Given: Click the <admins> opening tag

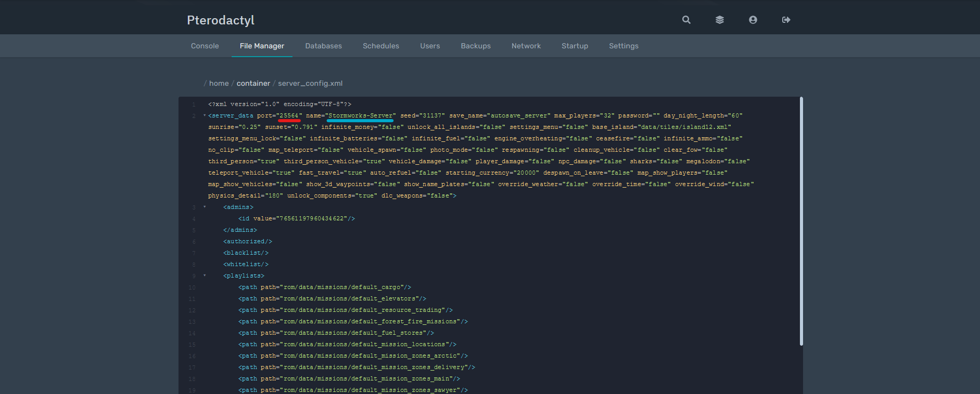Looking at the screenshot, I should pos(238,207).
